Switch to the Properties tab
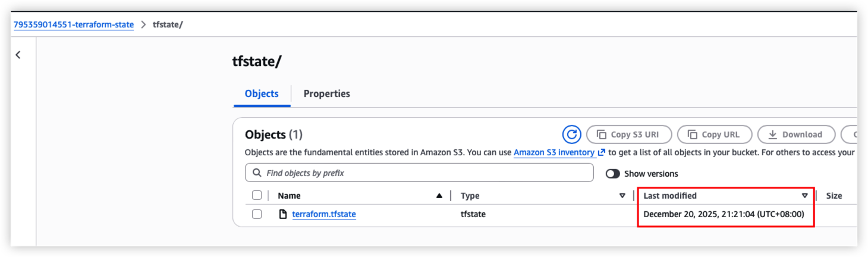The image size is (868, 257). 326,94
